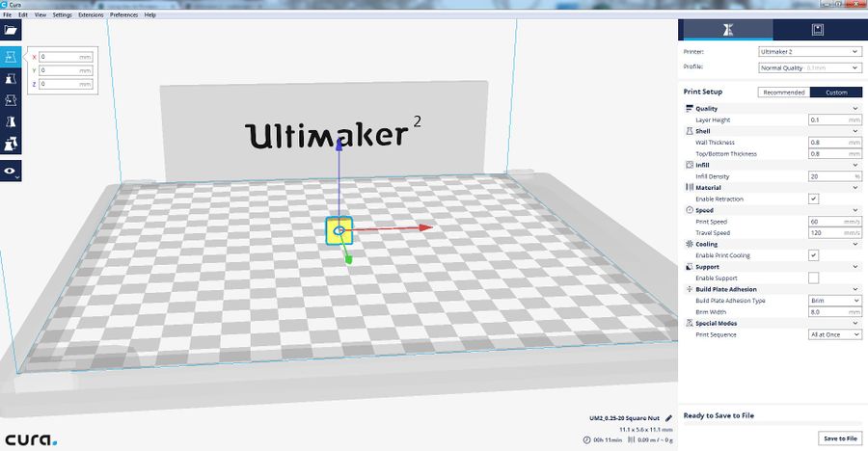Open the view mode eye menu
The image size is (868, 451).
coord(11,172)
